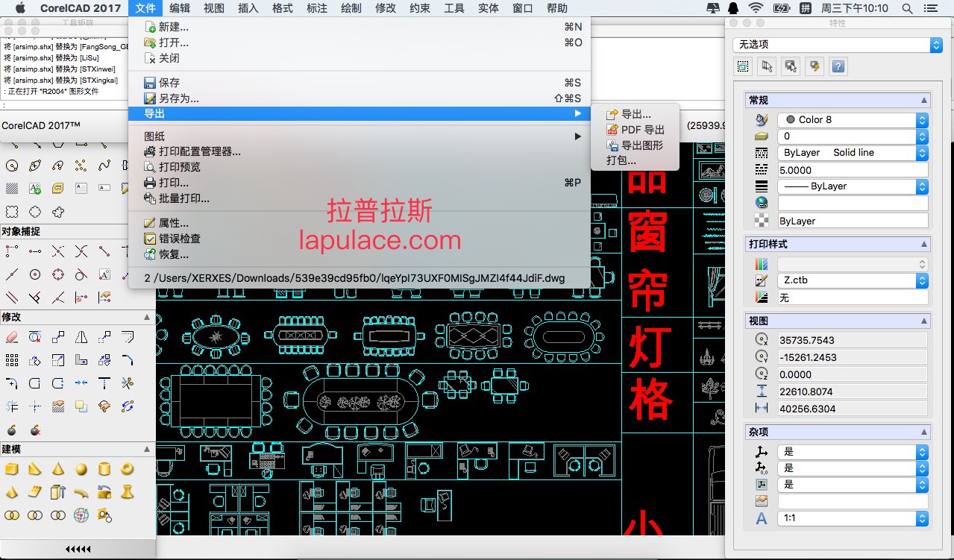
Task: Click the quick select lightning icon
Action: point(815,66)
